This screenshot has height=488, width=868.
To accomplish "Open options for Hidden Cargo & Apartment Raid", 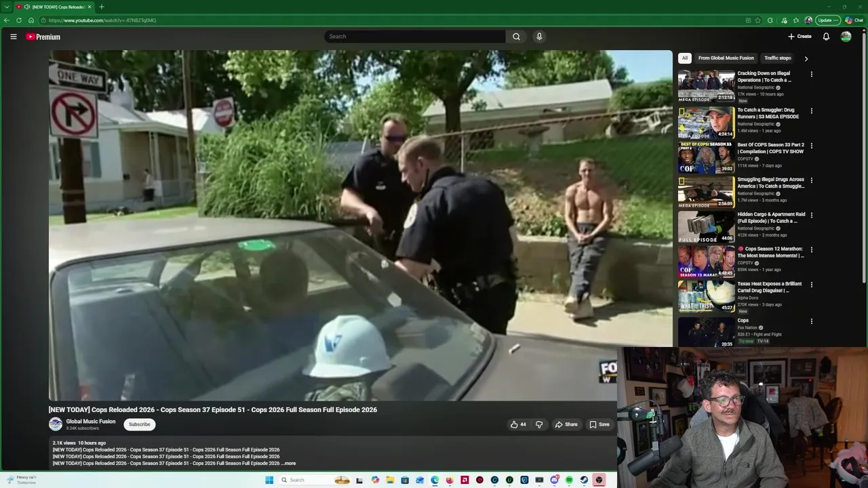I will pos(811,215).
